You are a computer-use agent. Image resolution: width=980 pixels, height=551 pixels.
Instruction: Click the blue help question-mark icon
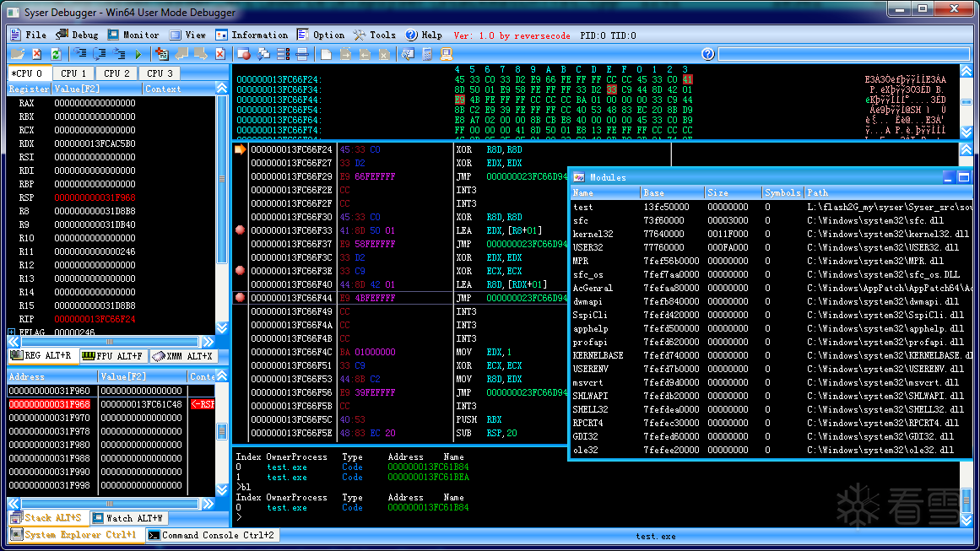pyautogui.click(x=707, y=54)
